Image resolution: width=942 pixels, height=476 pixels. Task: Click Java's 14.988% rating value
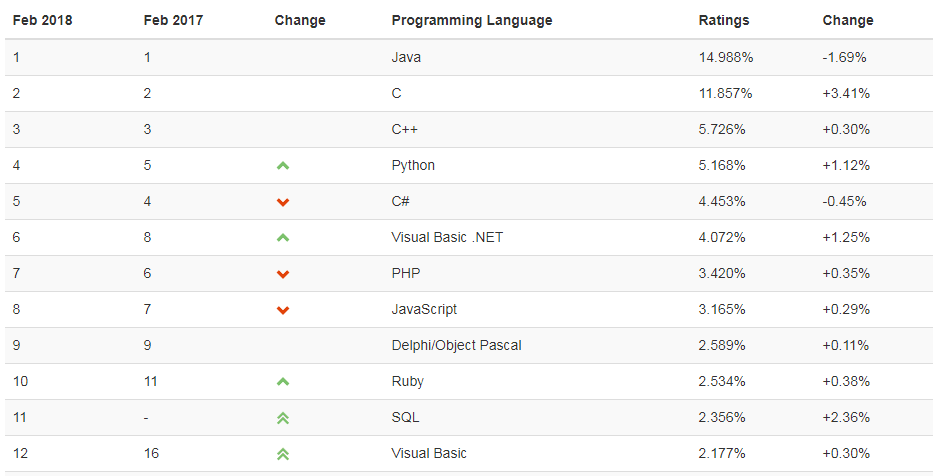coord(726,57)
